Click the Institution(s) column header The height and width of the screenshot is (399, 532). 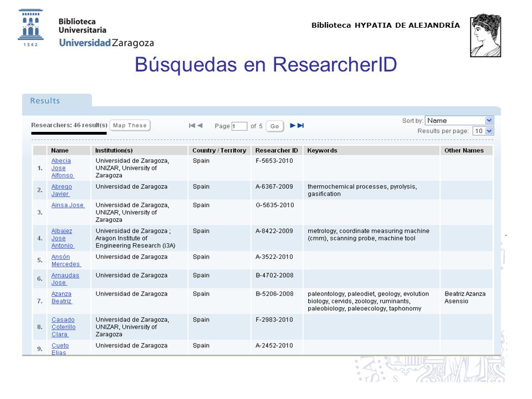coord(114,150)
